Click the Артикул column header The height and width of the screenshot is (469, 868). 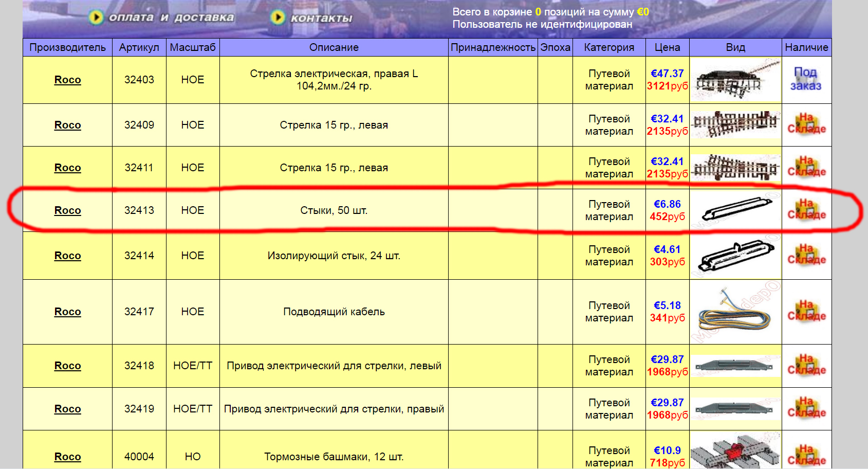point(139,47)
